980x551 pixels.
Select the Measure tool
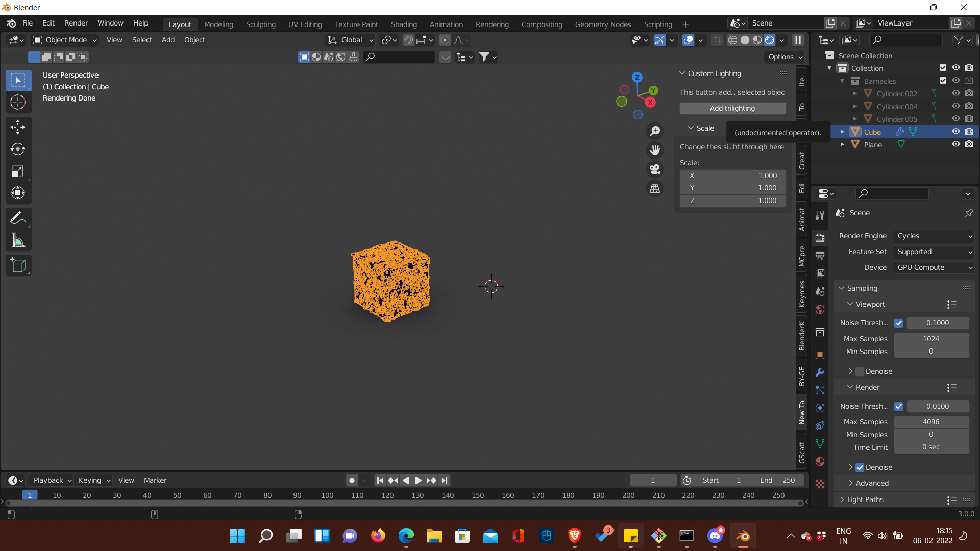[18, 241]
